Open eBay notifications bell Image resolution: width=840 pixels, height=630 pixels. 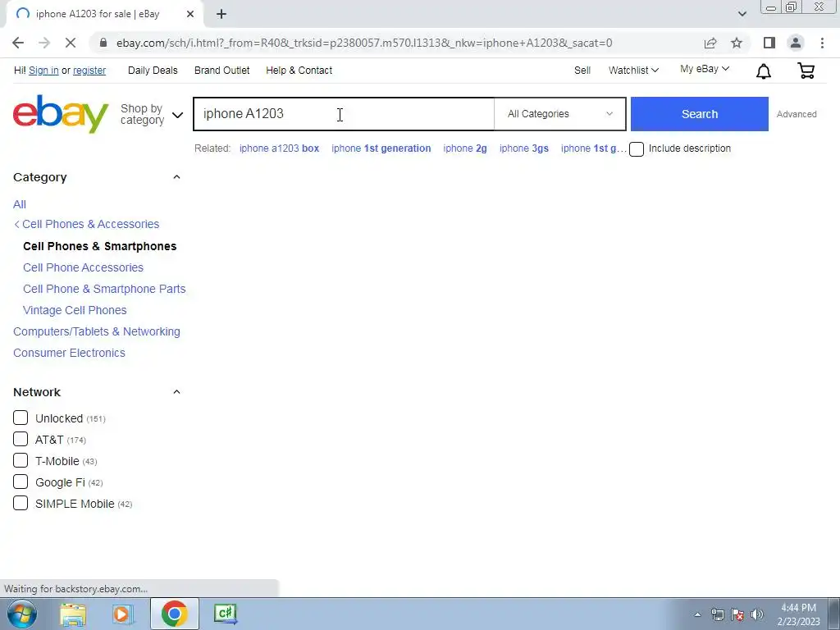(x=764, y=71)
